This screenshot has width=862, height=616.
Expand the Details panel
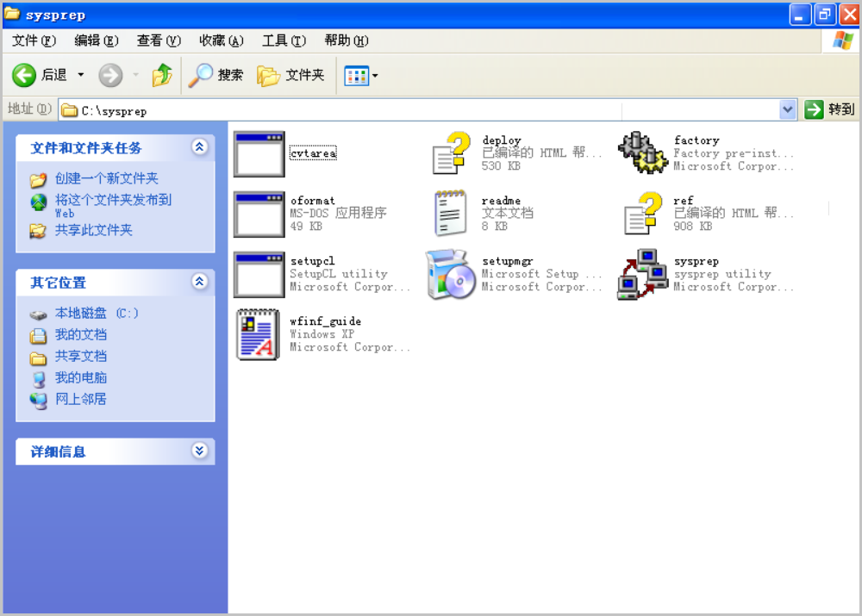pyautogui.click(x=200, y=451)
